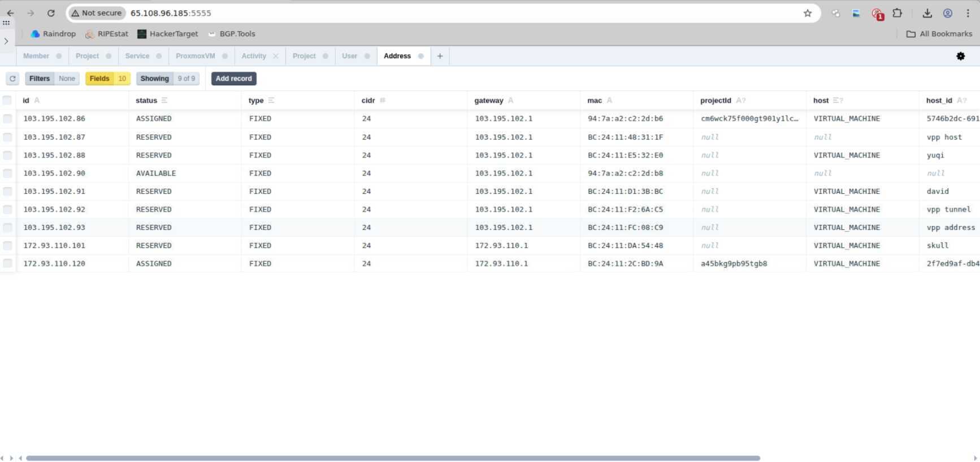The image size is (980, 462).
Task: Open the browser profile icon
Action: (x=948, y=13)
